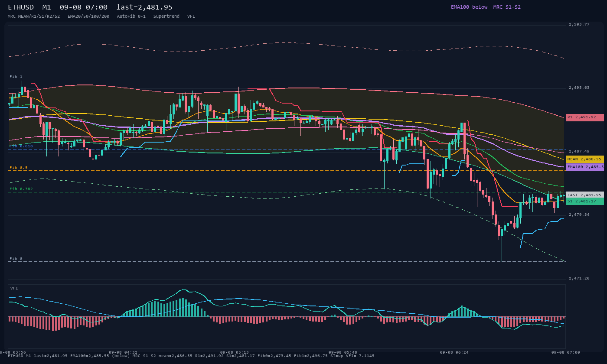Click the purple EMA100 price tag

pos(585,167)
